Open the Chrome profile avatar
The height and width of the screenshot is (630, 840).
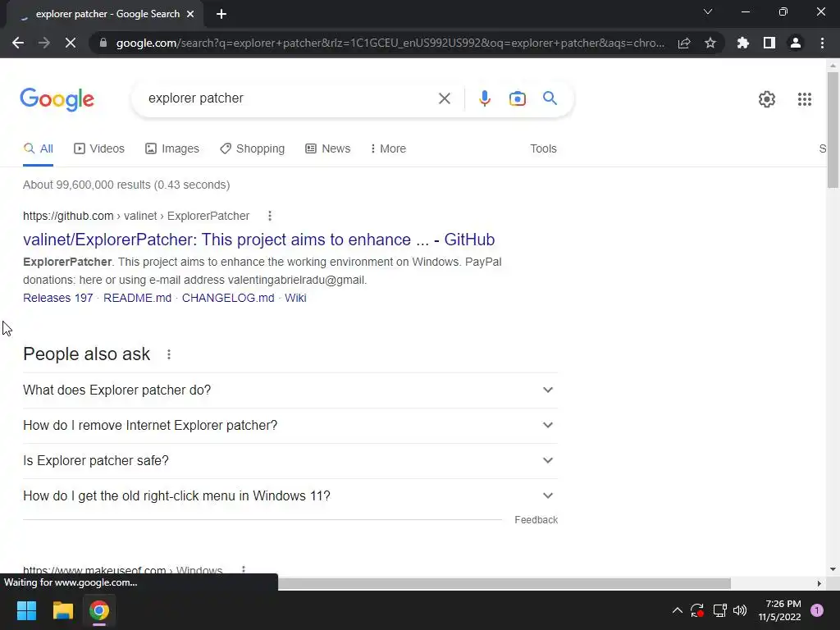click(x=796, y=43)
